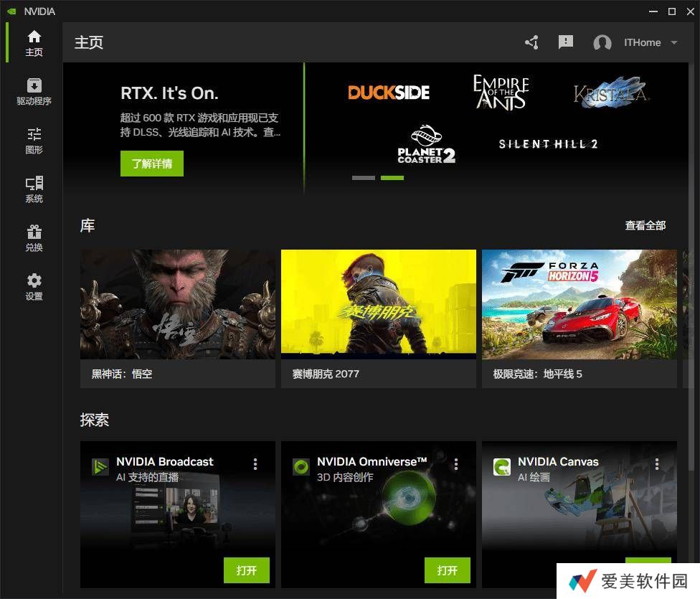Click the NVIDIA Omniverse app icon
This screenshot has height=599, width=700.
click(x=301, y=467)
